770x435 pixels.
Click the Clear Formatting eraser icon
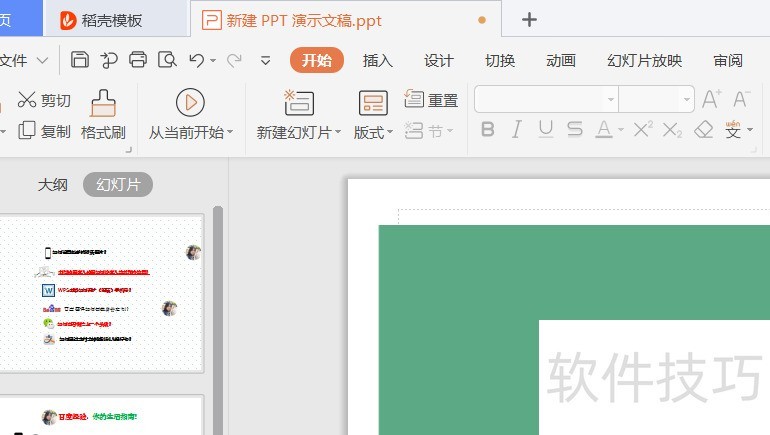[x=704, y=130]
